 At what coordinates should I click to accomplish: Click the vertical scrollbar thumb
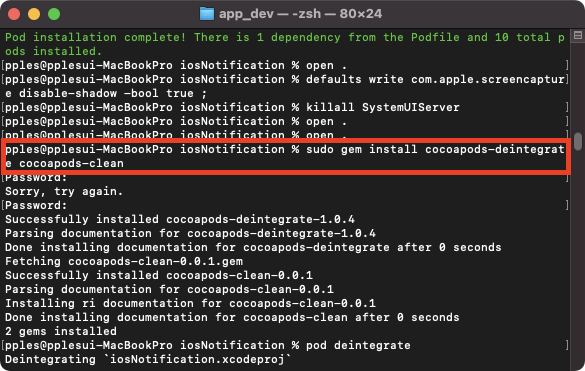578,141
